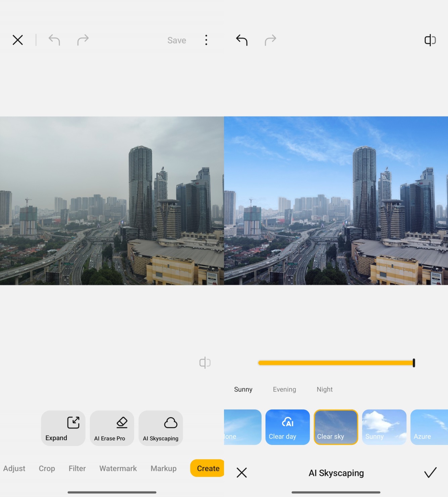
Task: Close the photo editor with the top-left X
Action: point(18,40)
